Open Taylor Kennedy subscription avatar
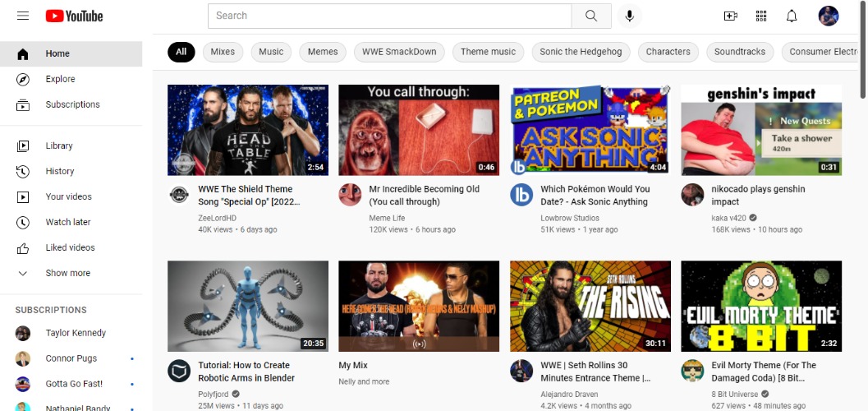868x411 pixels. (23, 333)
